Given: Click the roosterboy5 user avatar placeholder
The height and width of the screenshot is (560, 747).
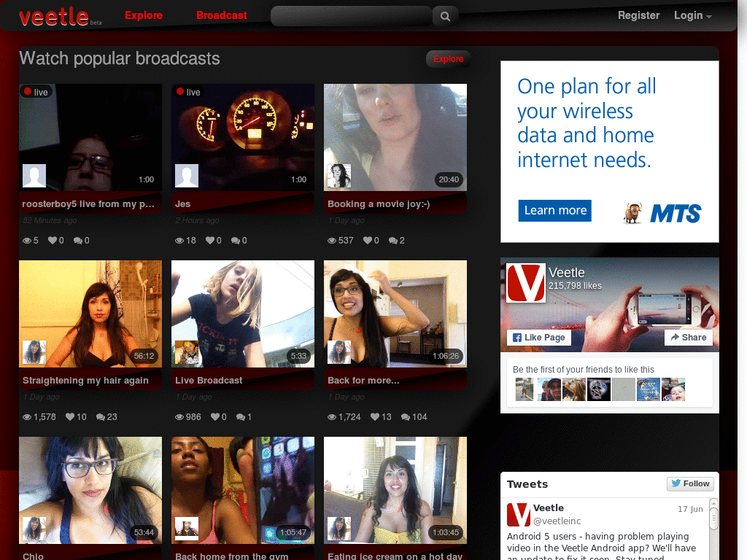Looking at the screenshot, I should 34,176.
